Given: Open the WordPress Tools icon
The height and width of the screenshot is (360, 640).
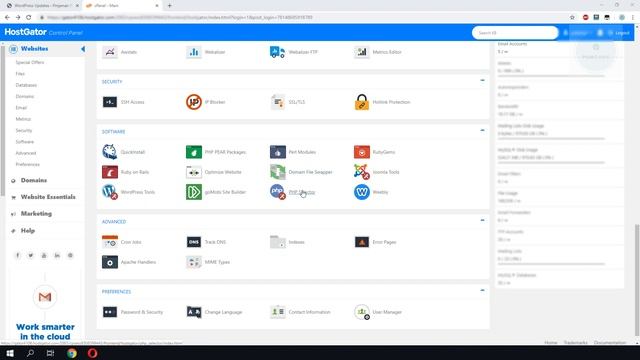Looking at the screenshot, I should 110,192.
